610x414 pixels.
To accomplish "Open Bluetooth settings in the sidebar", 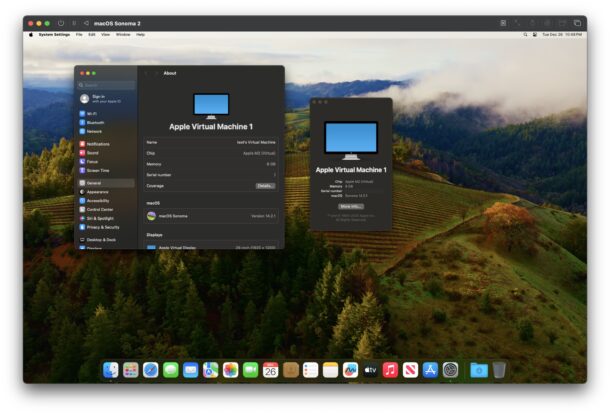I will point(94,123).
